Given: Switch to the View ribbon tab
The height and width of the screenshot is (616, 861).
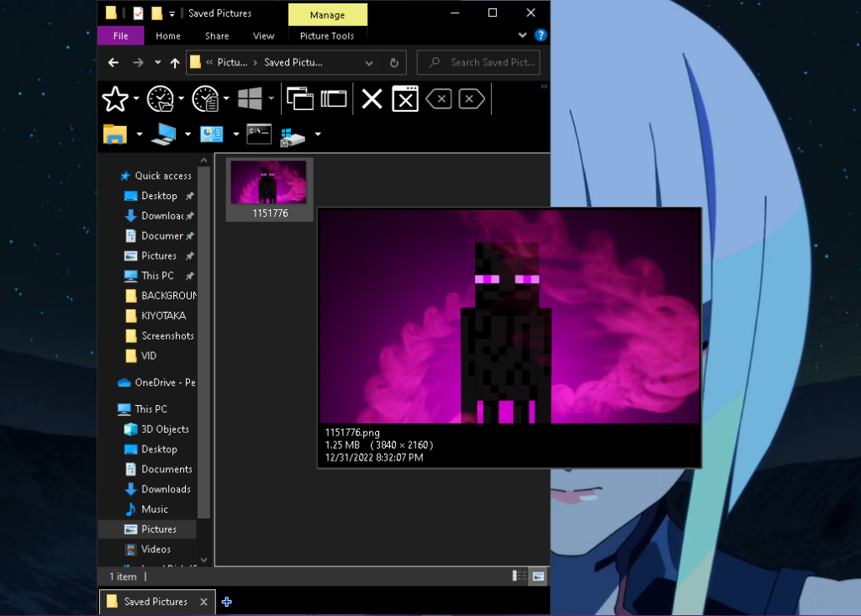Looking at the screenshot, I should pyautogui.click(x=263, y=35).
